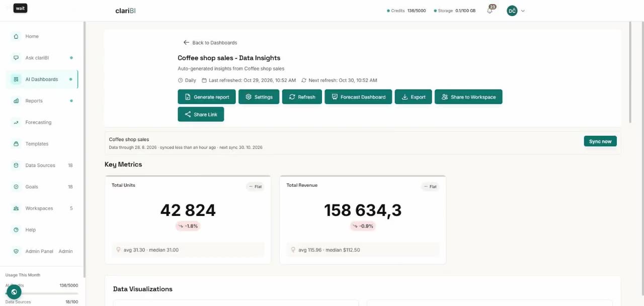Image resolution: width=644 pixels, height=306 pixels.
Task: Click the Ask clariBI chat icon
Action: pos(16,58)
